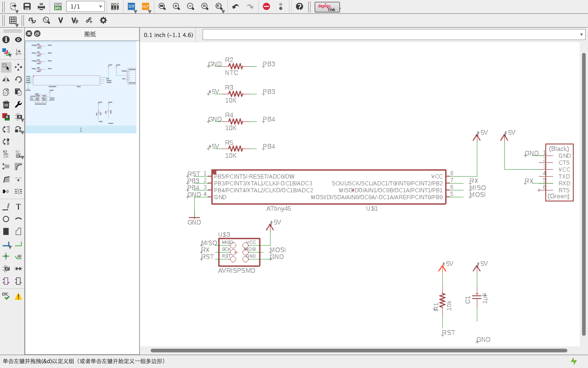Open the ULP program dropdown

(150, 12)
